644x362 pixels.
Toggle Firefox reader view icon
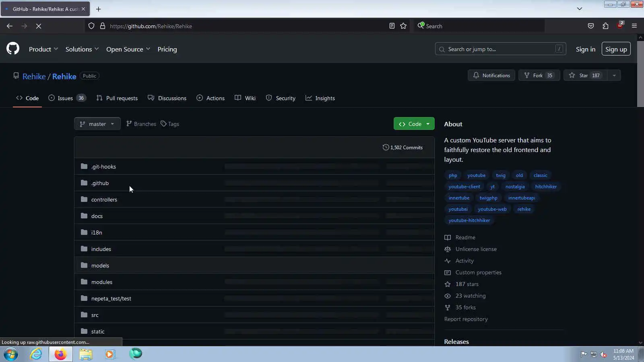[x=392, y=26]
